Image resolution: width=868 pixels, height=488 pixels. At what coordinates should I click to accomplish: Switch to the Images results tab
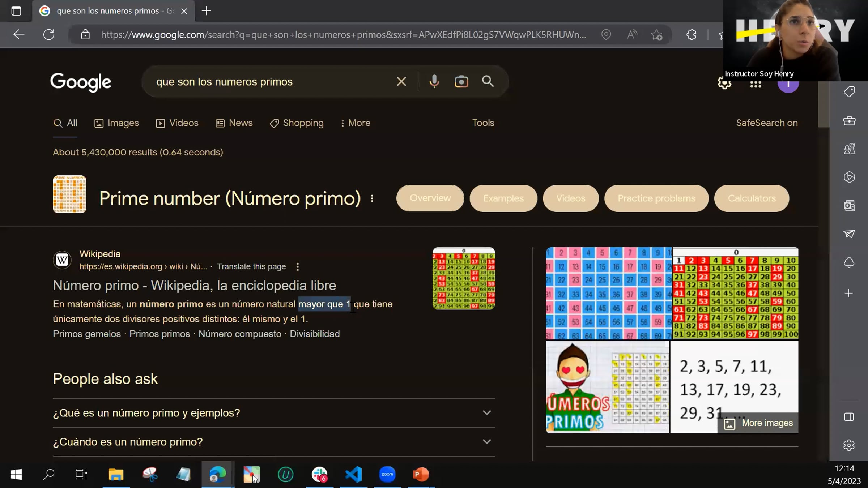coord(116,123)
